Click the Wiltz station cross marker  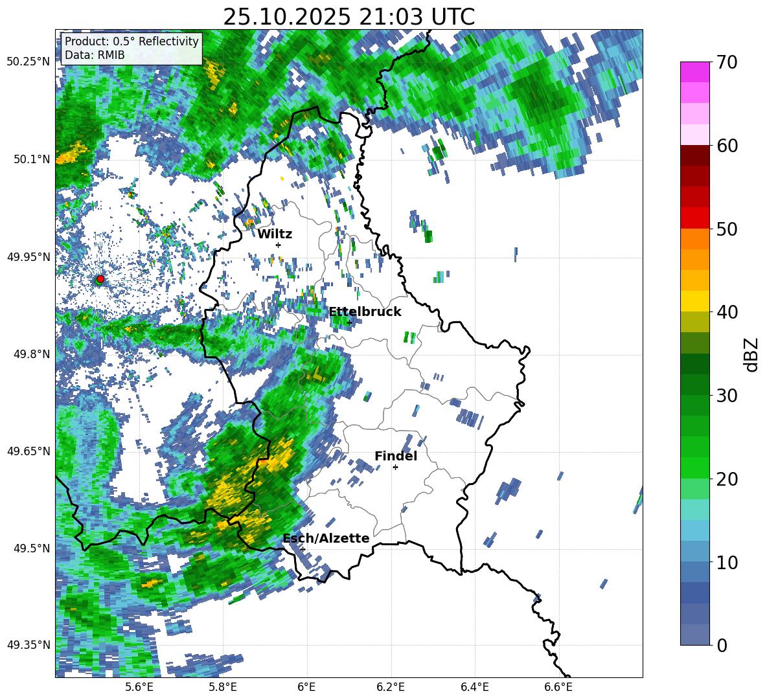(279, 245)
